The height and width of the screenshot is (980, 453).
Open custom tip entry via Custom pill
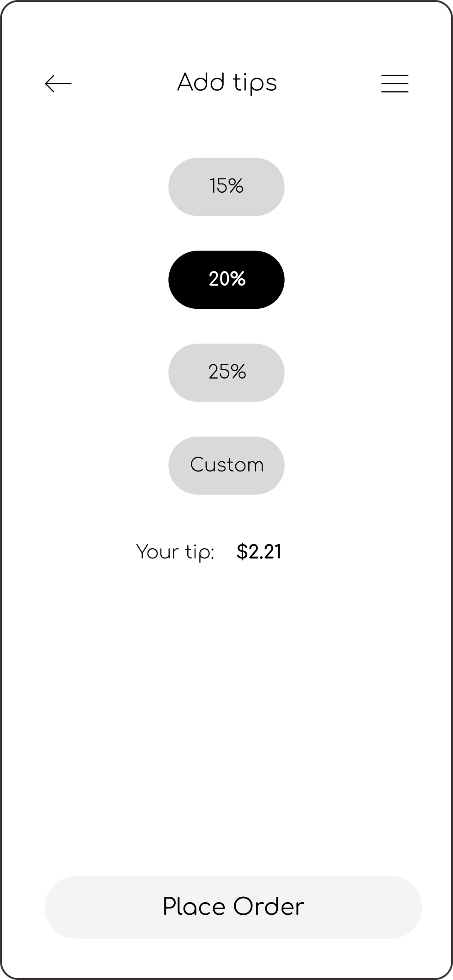[x=226, y=465]
